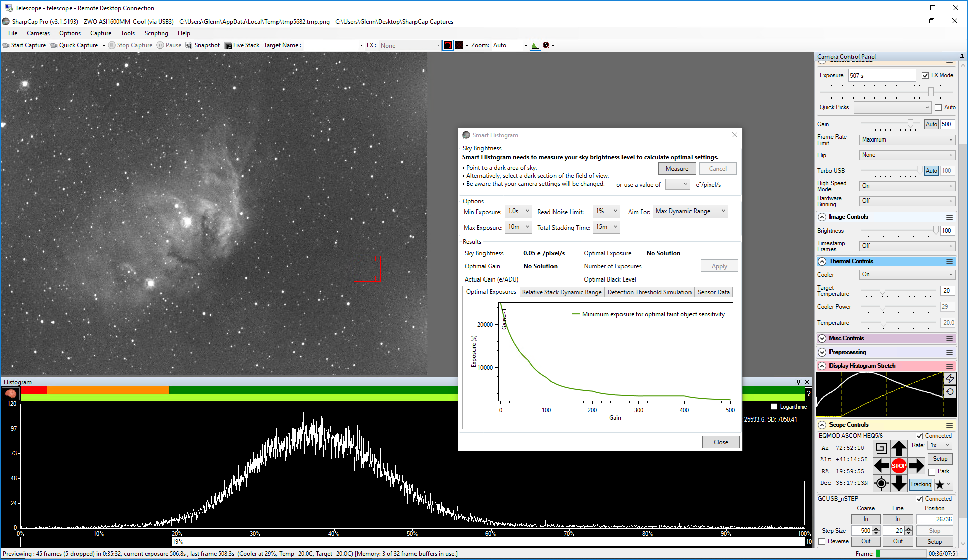
Task: Adjust the Gain slider
Action: (910, 124)
